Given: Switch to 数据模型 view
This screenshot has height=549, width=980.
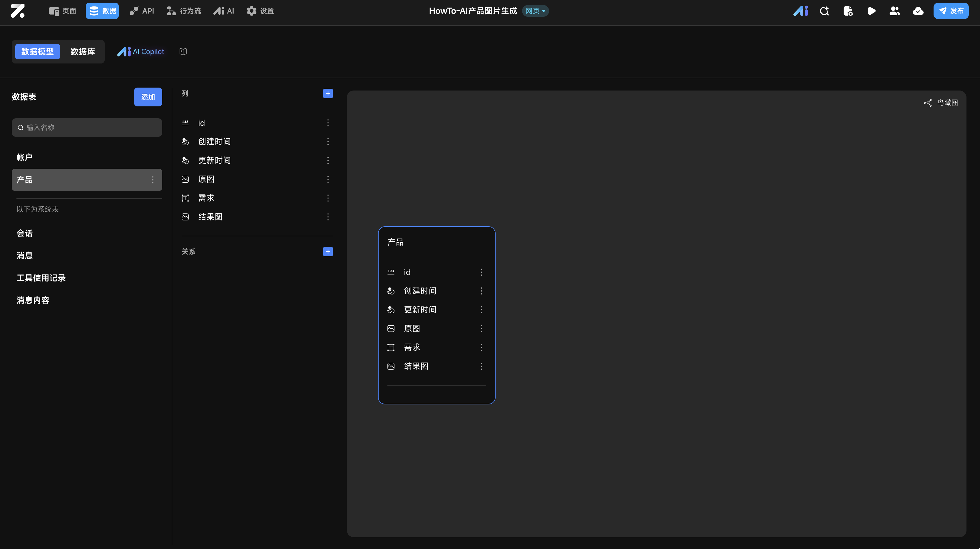Looking at the screenshot, I should (37, 52).
